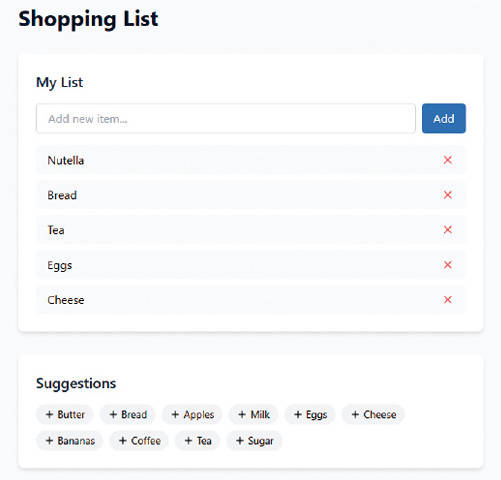This screenshot has width=501, height=480.
Task: Delete the Bread list item
Action: (447, 195)
